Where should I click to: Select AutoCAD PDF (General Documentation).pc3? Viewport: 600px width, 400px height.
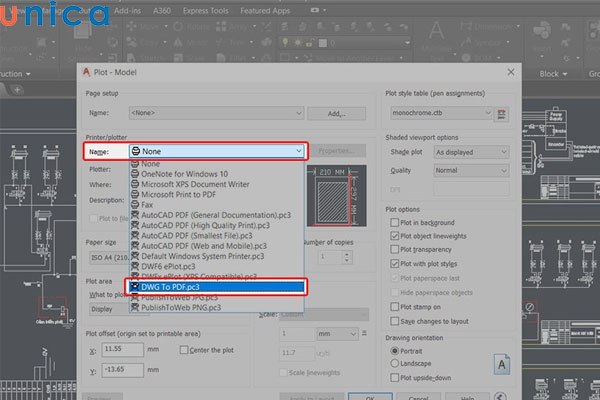coord(217,215)
